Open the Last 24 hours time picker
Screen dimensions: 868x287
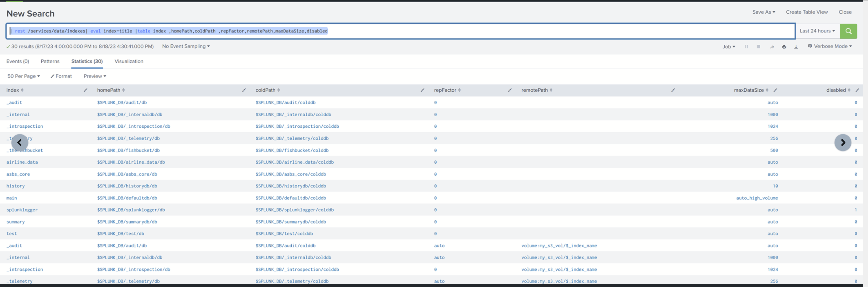pos(817,31)
